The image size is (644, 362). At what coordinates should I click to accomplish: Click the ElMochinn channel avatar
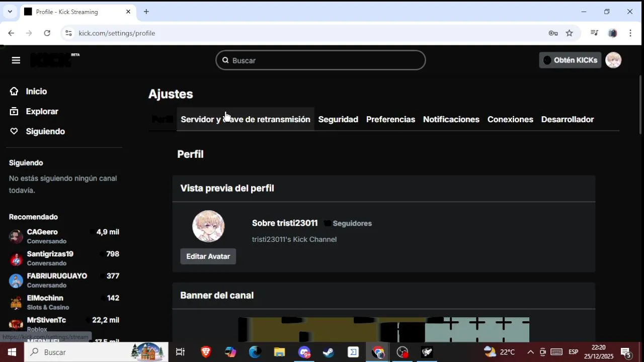(16, 303)
